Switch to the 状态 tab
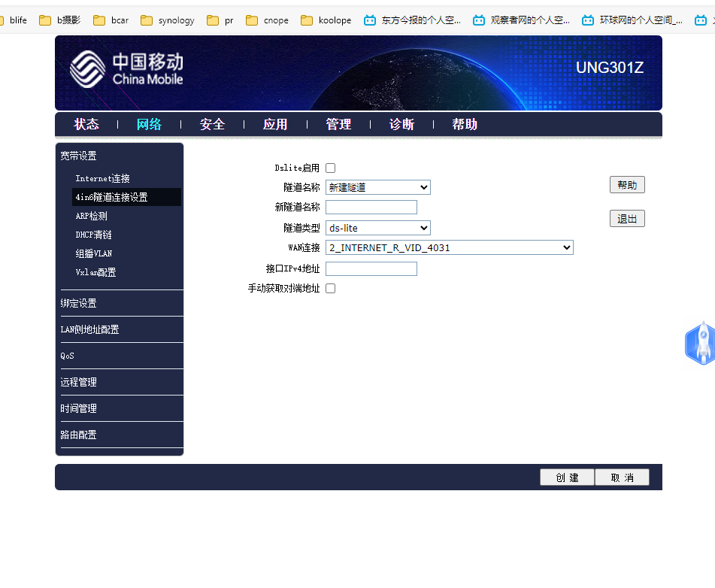 tap(86, 125)
